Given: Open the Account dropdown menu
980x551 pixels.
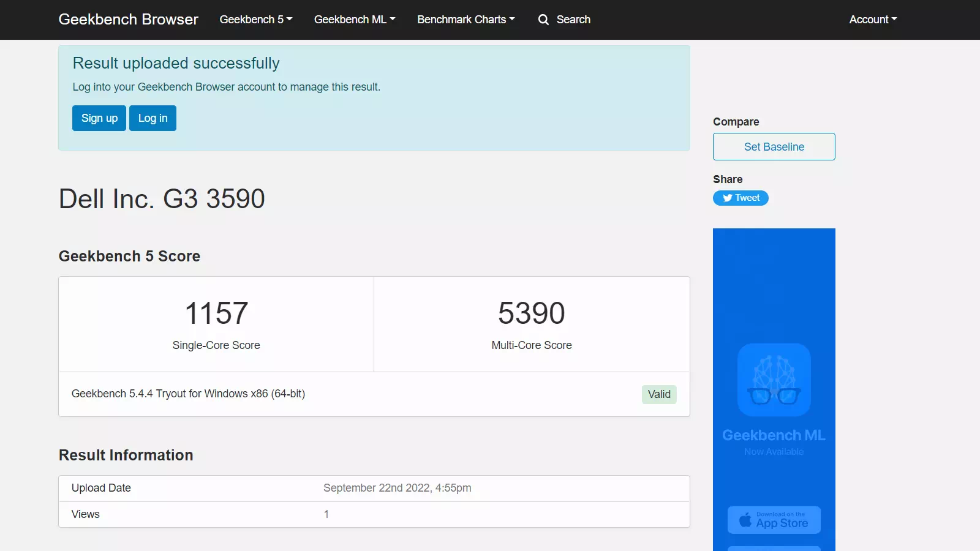Looking at the screenshot, I should tap(872, 19).
